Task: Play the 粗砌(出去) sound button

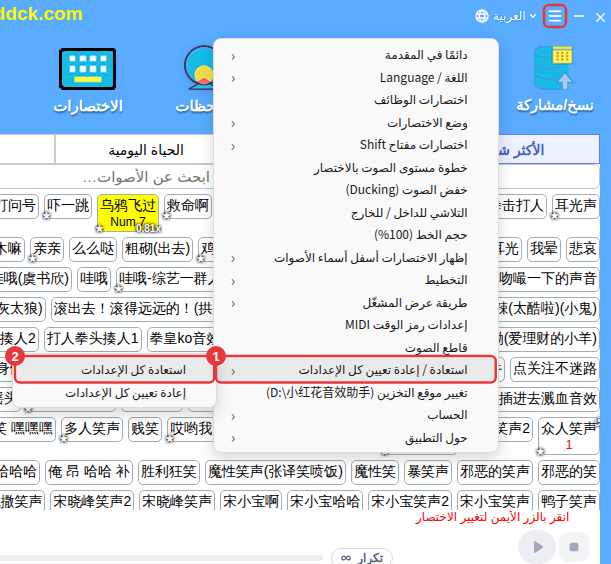Action: pyautogui.click(x=157, y=249)
